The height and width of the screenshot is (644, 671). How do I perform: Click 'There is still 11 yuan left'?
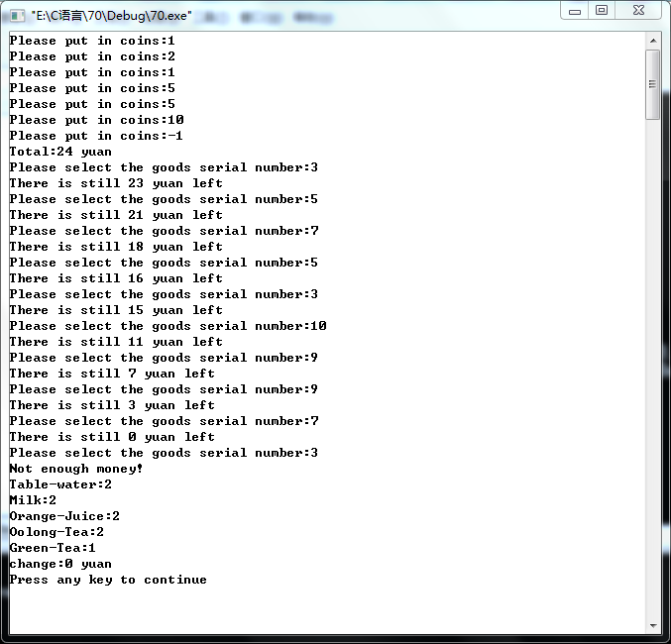tap(116, 342)
